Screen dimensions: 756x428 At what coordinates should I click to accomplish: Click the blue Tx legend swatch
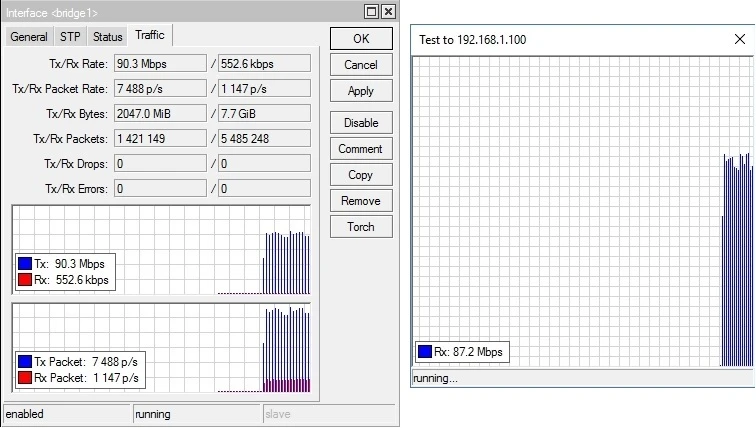(x=25, y=264)
